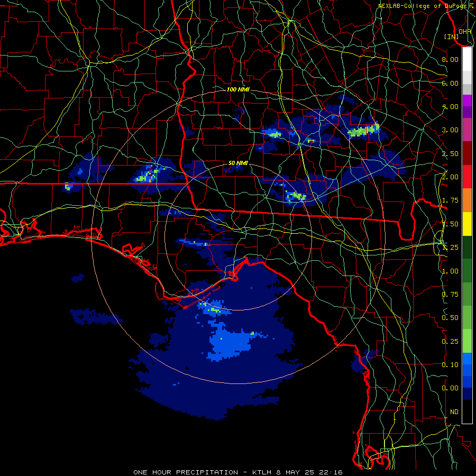Pick the light blue swatch above 0.10

(x=467, y=359)
